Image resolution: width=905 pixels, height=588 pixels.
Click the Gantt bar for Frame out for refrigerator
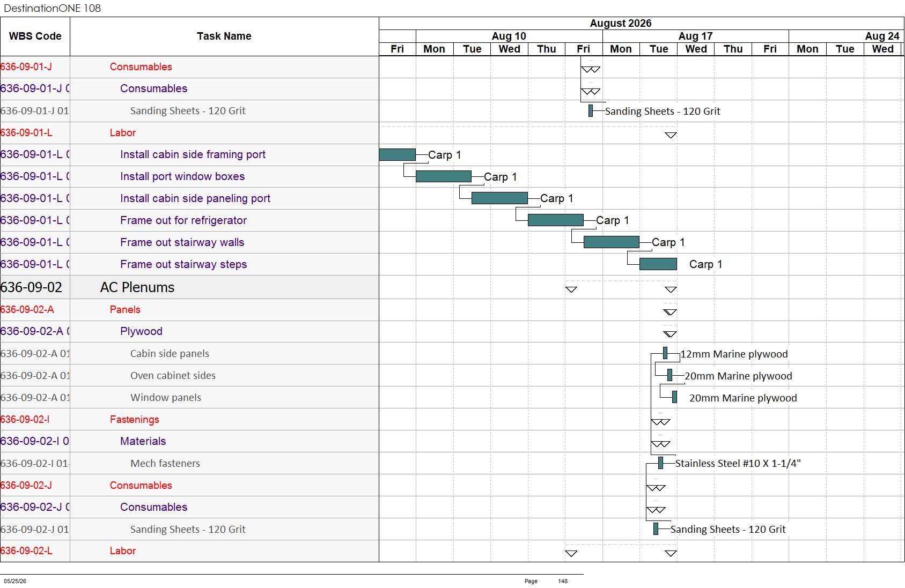pyautogui.click(x=556, y=220)
